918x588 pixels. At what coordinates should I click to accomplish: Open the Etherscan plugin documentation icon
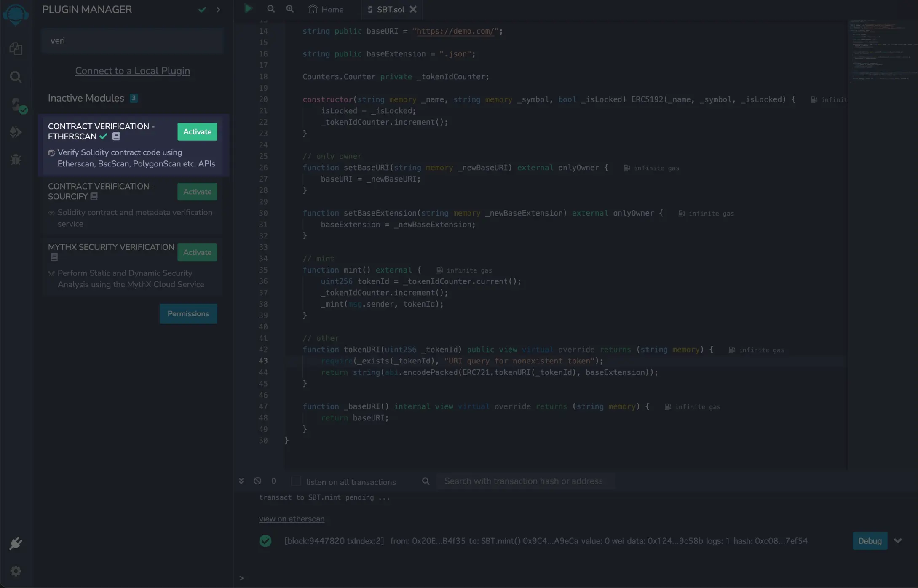[x=116, y=136]
